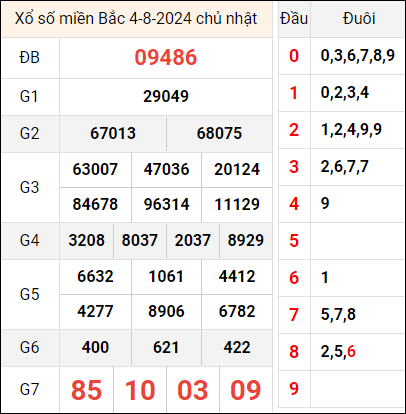The image size is (406, 414).
Task: Select the ĐB row label
Action: point(29,57)
